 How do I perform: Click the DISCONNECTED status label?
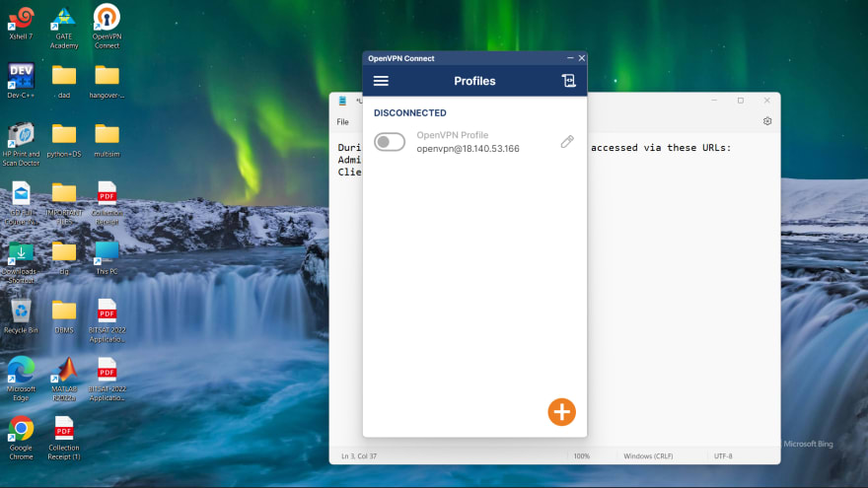409,112
